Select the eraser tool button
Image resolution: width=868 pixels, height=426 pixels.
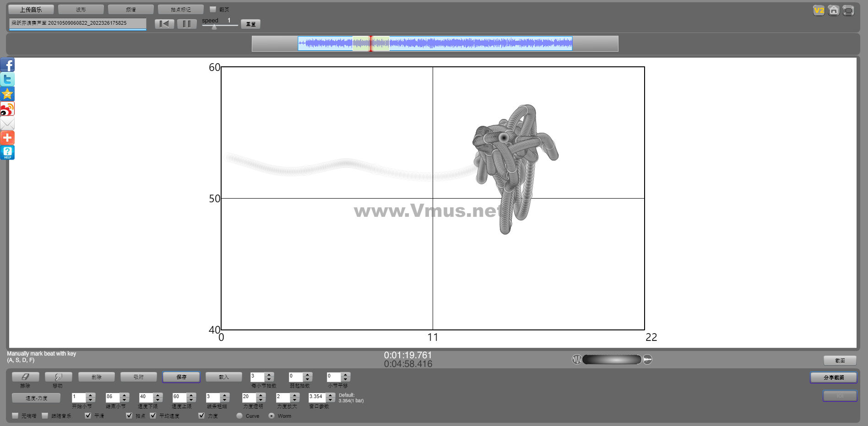tap(25, 377)
